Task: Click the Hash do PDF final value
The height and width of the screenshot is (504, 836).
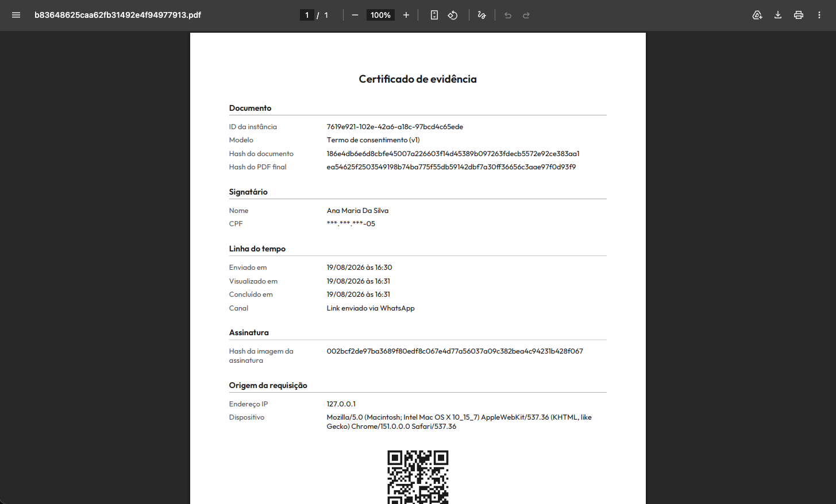Action: pos(451,167)
